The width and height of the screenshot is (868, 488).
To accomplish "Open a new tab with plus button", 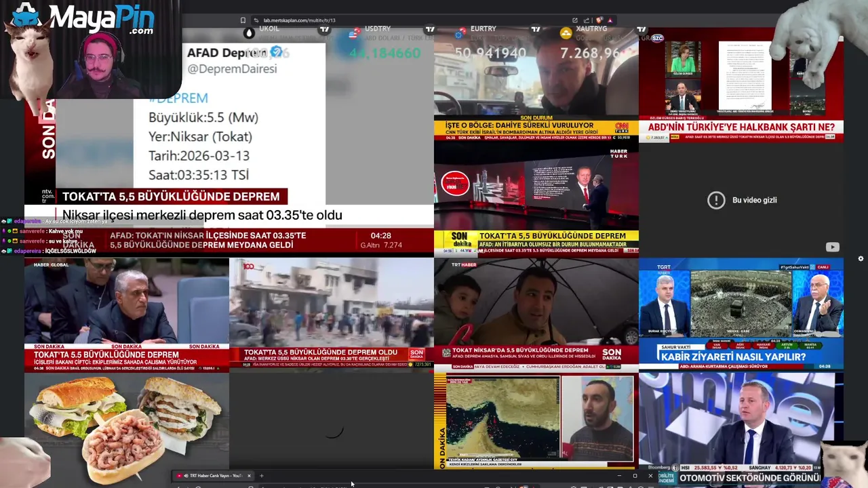I will [x=261, y=476].
